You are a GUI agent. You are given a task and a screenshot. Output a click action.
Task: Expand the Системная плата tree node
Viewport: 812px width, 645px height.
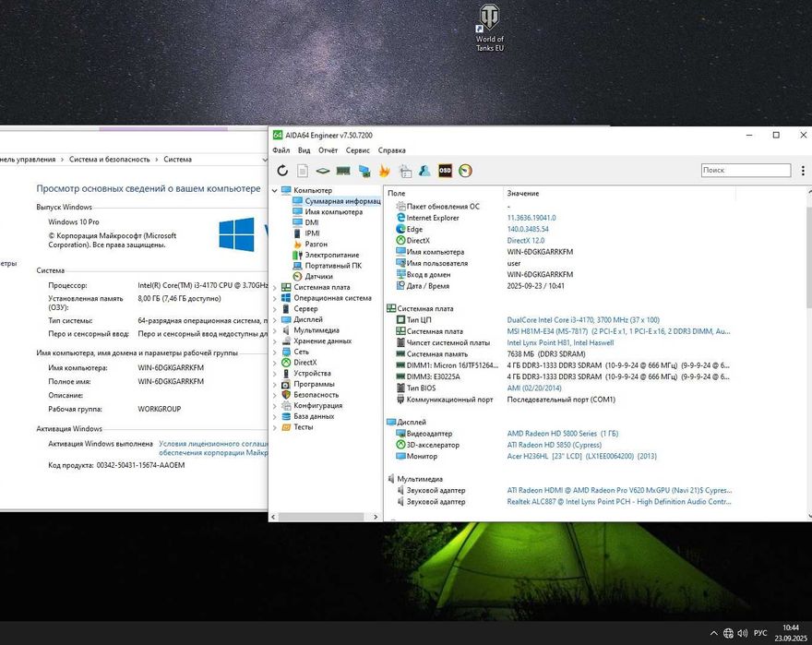(275, 287)
